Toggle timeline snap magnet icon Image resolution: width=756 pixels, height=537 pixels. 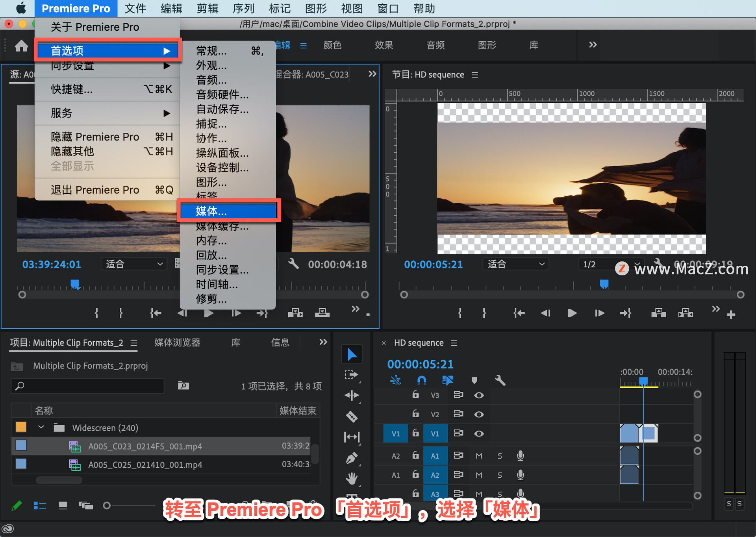tap(421, 380)
